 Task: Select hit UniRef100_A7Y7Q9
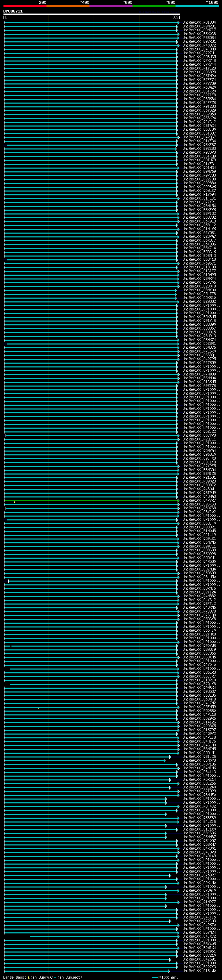199,84
